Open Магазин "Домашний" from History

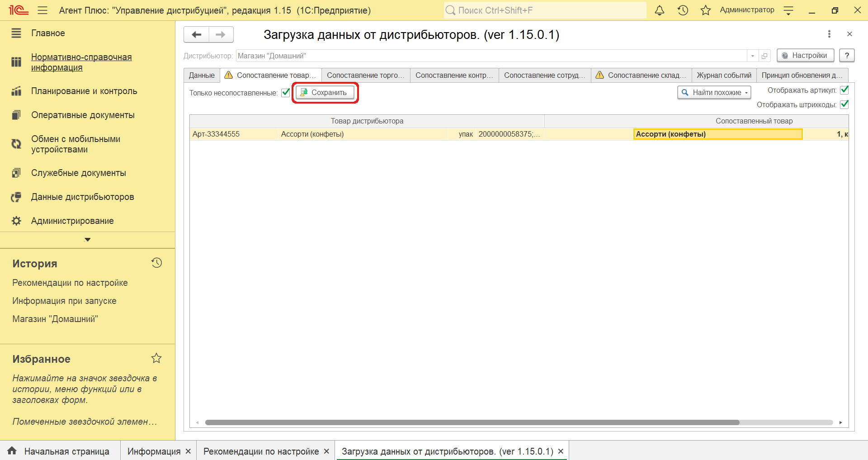(55, 319)
